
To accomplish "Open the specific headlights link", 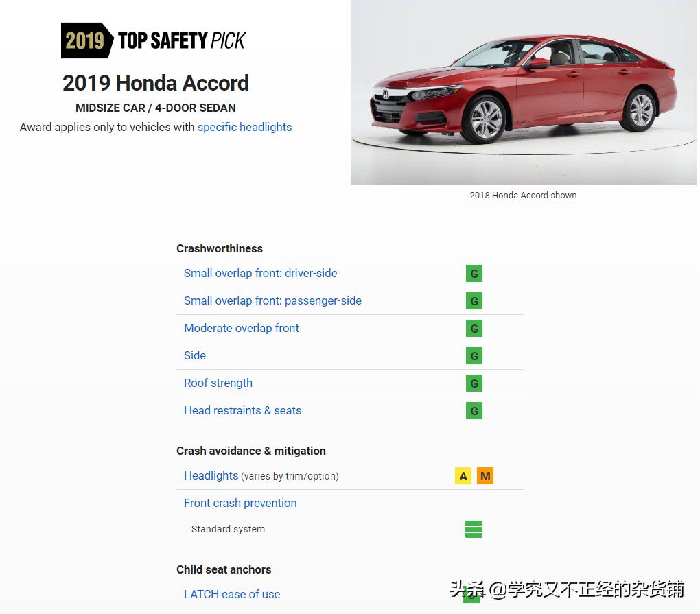I will click(244, 127).
